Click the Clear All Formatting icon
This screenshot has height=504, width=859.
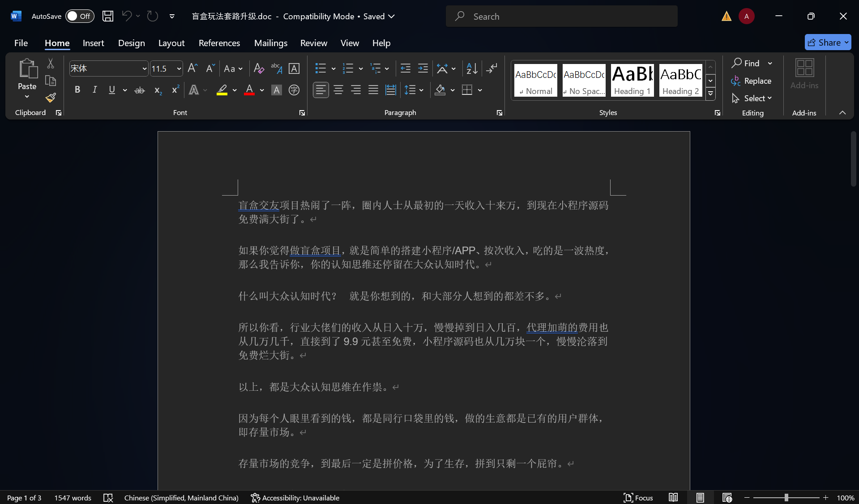click(x=258, y=68)
